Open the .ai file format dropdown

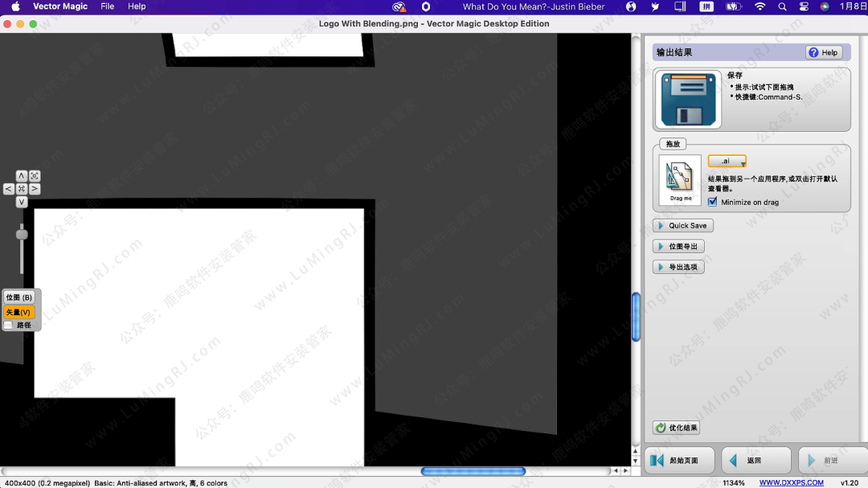[x=727, y=162]
